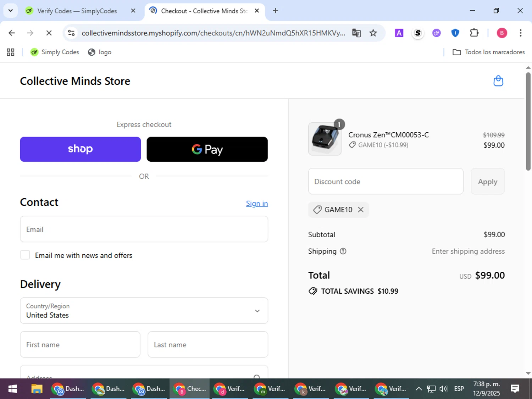Image resolution: width=532 pixels, height=399 pixels.
Task: Pay with the Shop Pay button
Action: point(80,149)
